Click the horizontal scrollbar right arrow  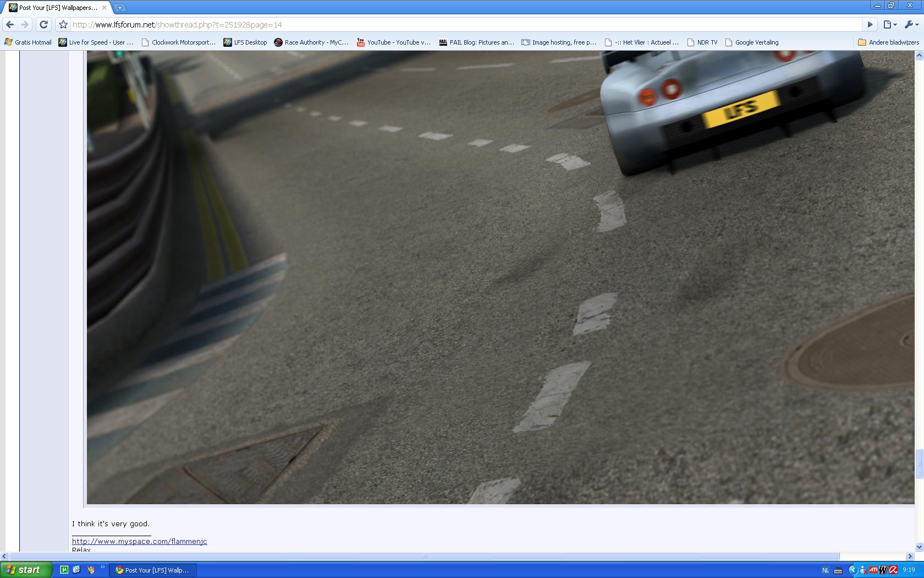pos(910,556)
